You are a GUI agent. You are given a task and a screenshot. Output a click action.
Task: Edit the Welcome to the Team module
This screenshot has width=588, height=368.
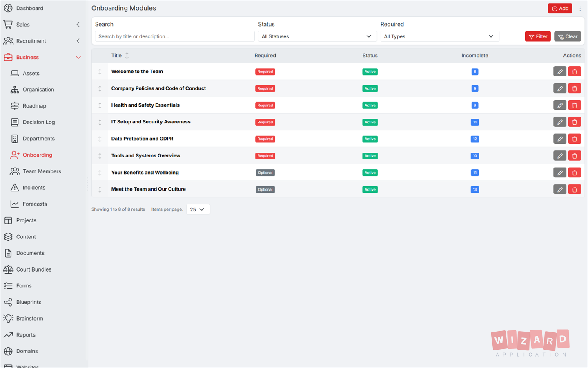[x=559, y=72]
